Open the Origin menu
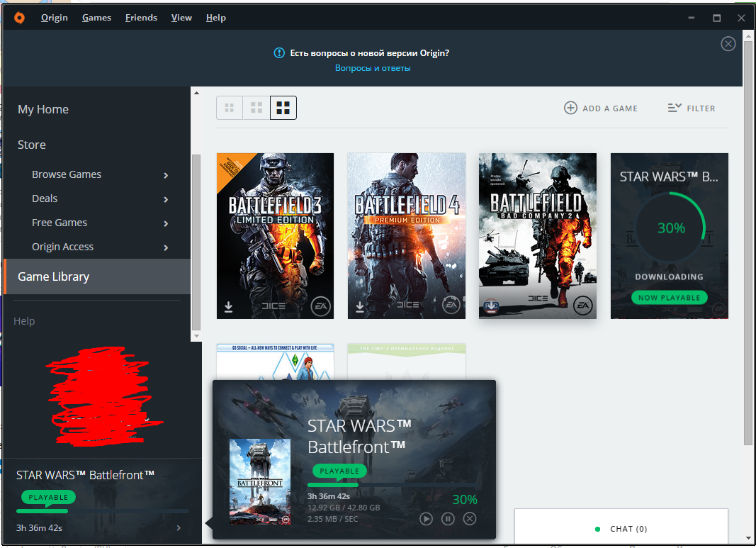Viewport: 756px width, 548px height. click(x=54, y=18)
